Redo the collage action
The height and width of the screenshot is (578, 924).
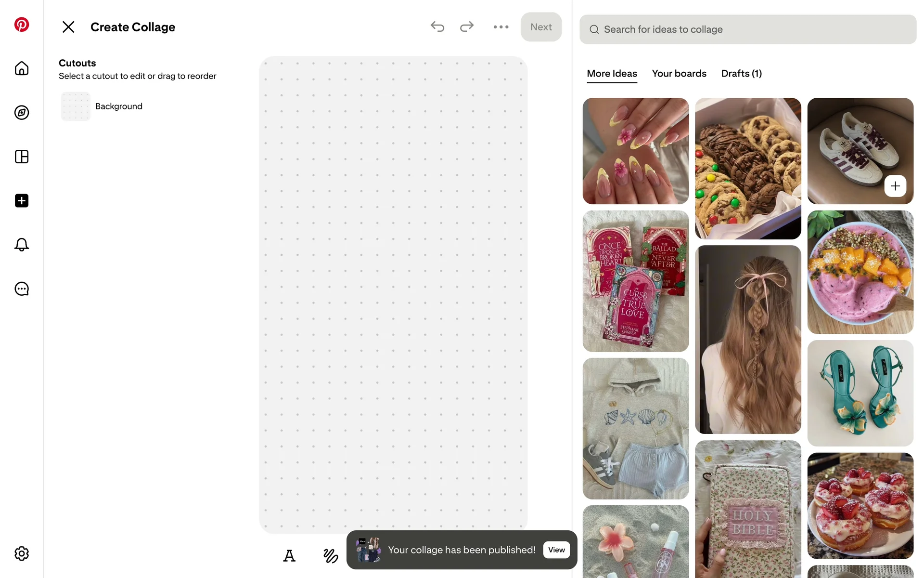(x=467, y=27)
